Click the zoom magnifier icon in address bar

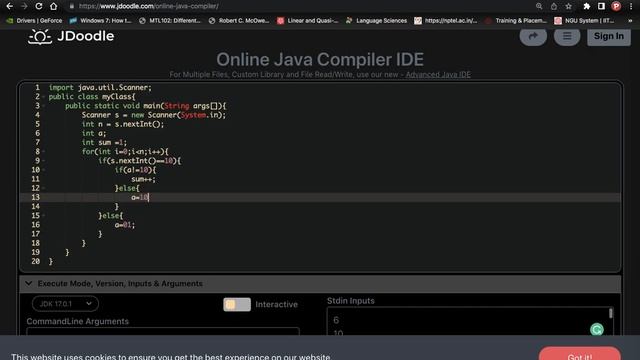pos(539,6)
